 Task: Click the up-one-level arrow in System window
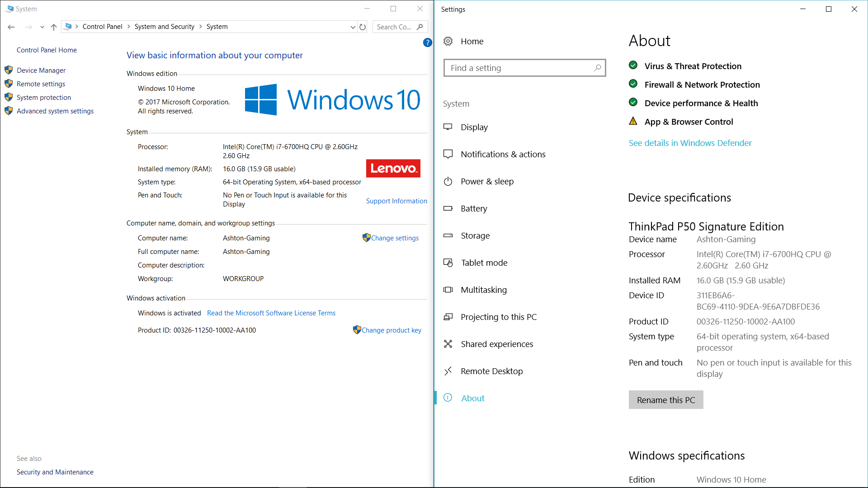(x=54, y=27)
